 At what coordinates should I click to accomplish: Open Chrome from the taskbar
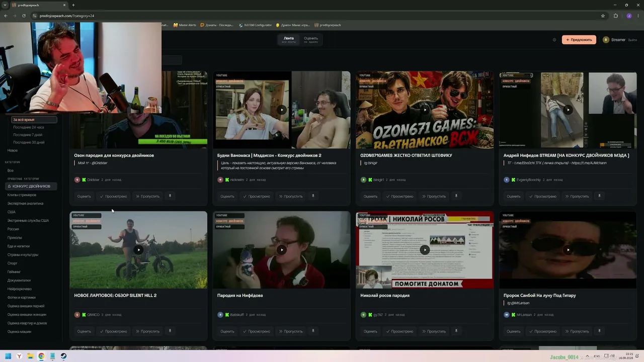pyautogui.click(x=41, y=356)
